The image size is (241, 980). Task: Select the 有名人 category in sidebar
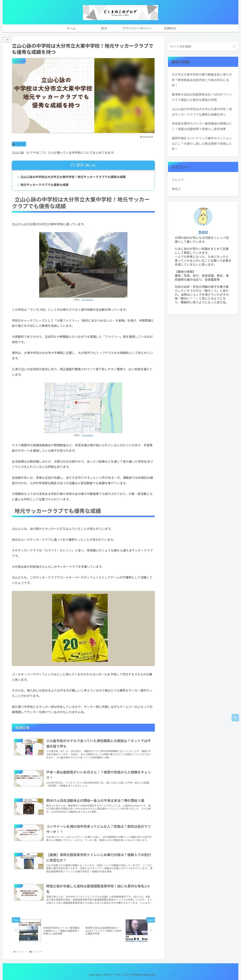[176, 189]
